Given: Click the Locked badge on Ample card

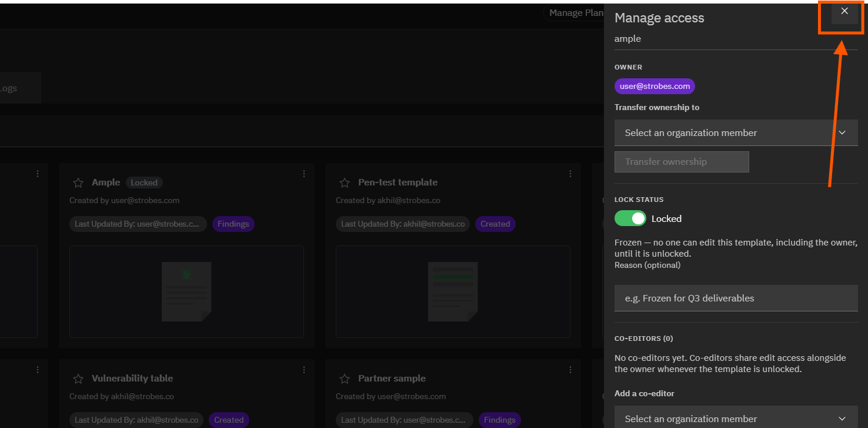Looking at the screenshot, I should pyautogui.click(x=144, y=183).
